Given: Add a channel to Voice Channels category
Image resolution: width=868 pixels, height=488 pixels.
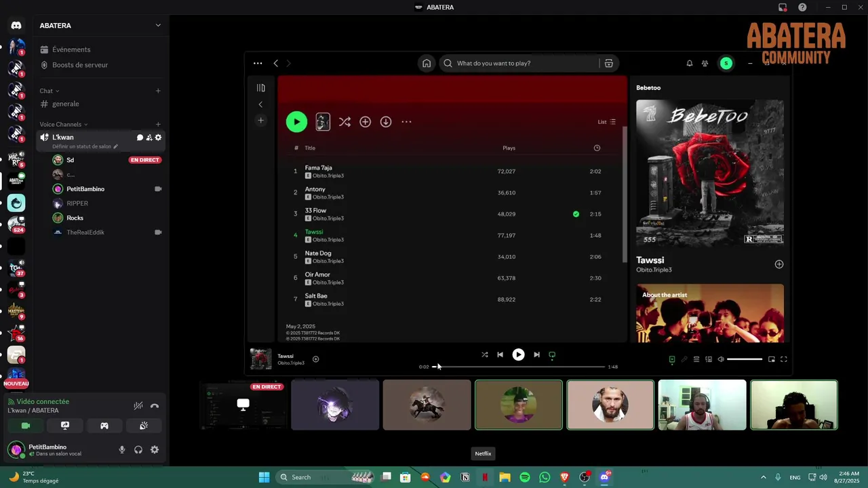Looking at the screenshot, I should (x=158, y=124).
